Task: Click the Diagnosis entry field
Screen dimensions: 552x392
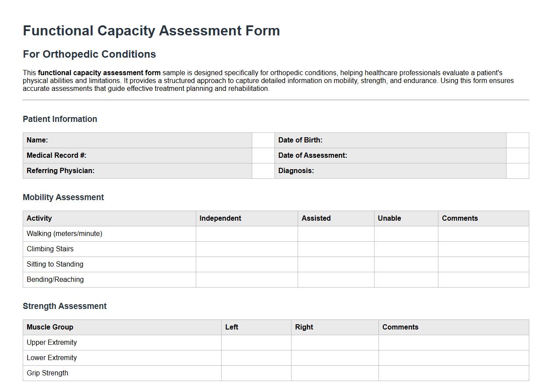Action: coord(517,170)
